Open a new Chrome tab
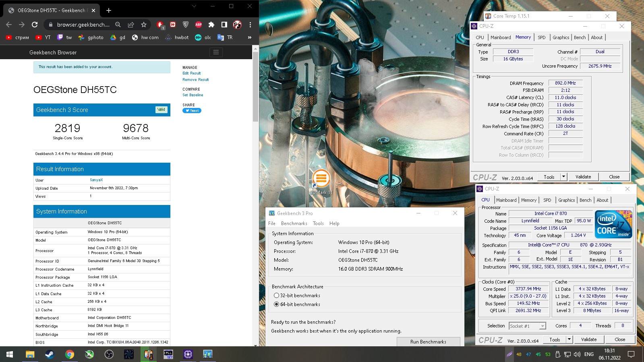This screenshot has height=362, width=644. coord(109,10)
